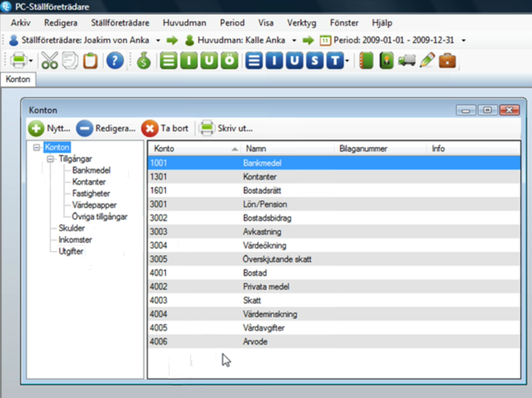Viewport: 532px width, 398px height.
Task: Click the Ta bort button
Action: pos(165,128)
